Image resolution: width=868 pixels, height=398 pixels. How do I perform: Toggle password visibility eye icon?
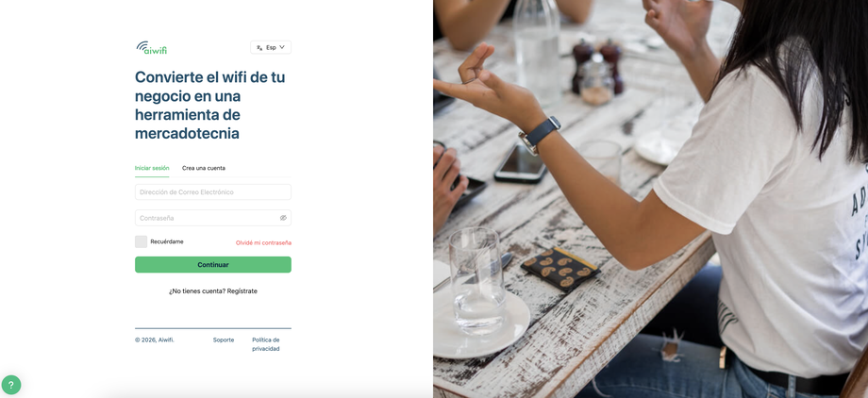point(283,218)
